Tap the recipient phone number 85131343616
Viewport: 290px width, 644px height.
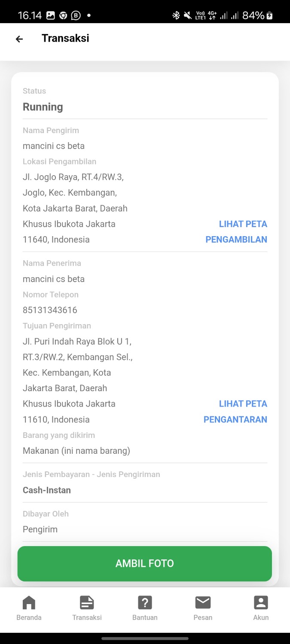50,310
